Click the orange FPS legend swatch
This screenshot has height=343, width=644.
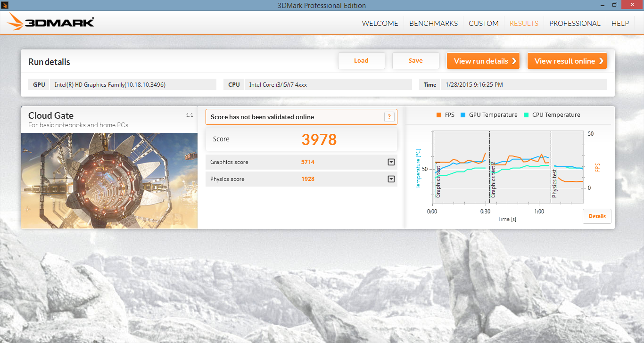coord(439,115)
